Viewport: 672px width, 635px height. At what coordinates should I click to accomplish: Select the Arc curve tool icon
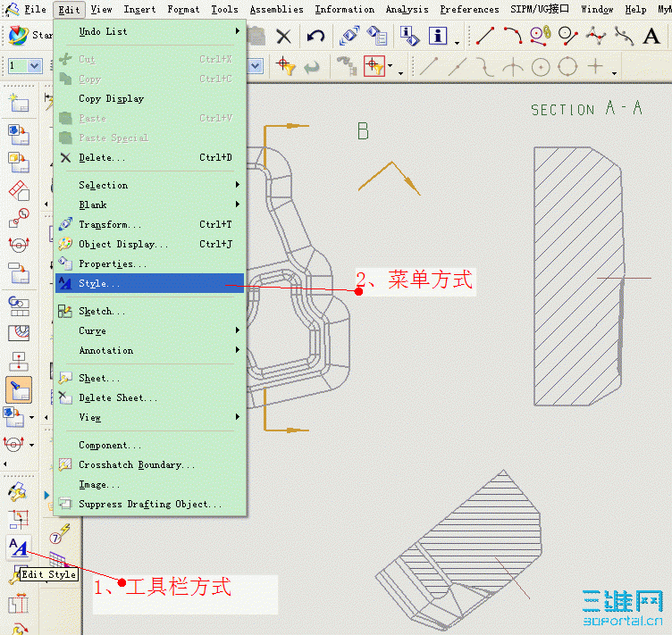click(x=513, y=36)
